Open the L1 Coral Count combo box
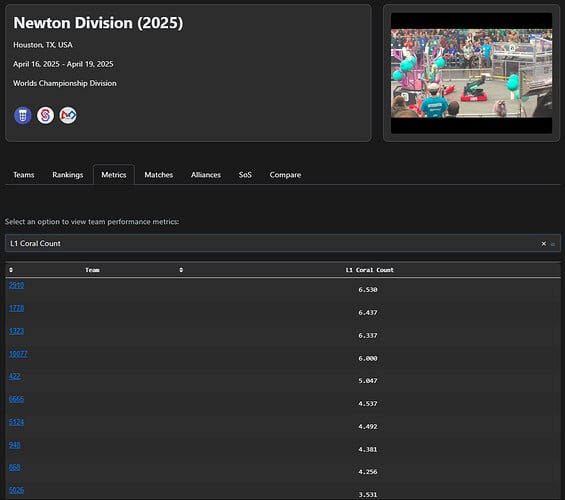The height and width of the screenshot is (500, 565). (282, 243)
